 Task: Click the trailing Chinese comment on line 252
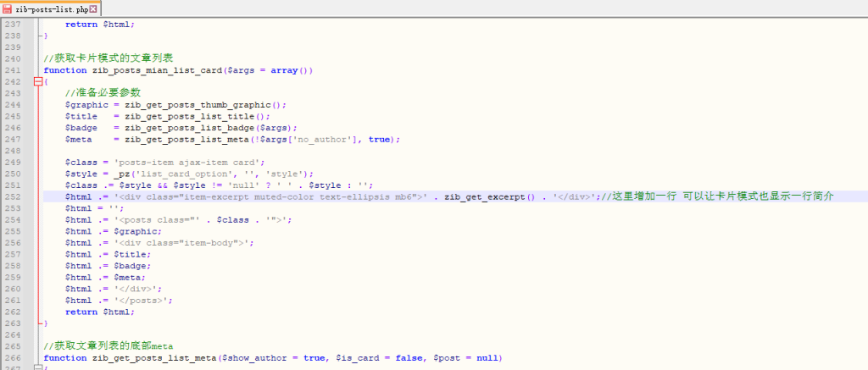point(722,196)
